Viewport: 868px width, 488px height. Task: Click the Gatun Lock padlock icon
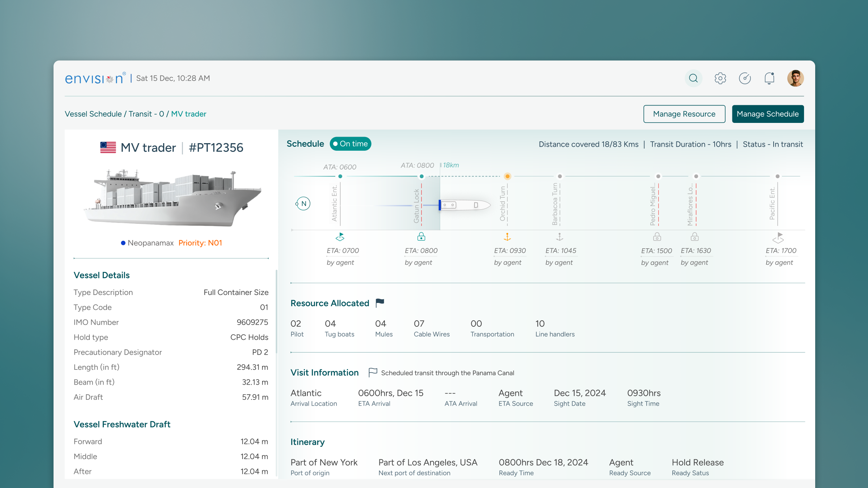(421, 237)
